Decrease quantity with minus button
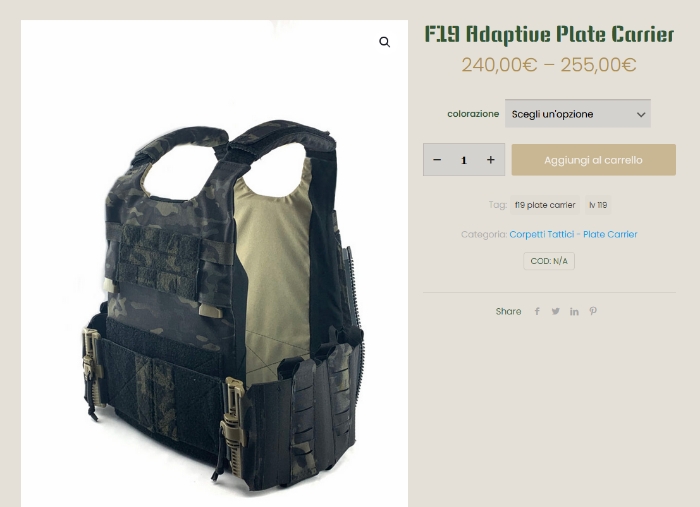Viewport: 700px width, 507px height. pyautogui.click(x=437, y=160)
